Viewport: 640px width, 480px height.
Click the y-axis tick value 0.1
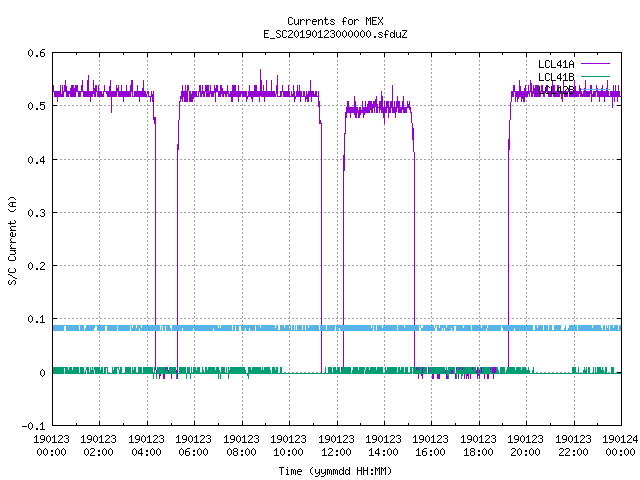coord(37,319)
